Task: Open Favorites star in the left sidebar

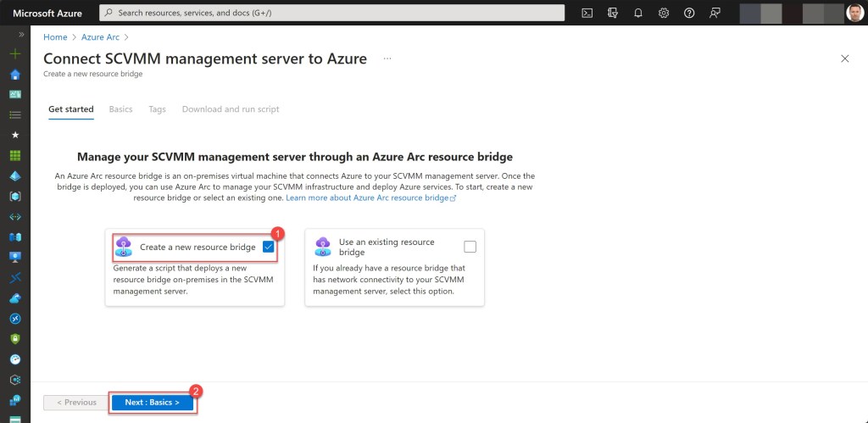Action: point(14,135)
